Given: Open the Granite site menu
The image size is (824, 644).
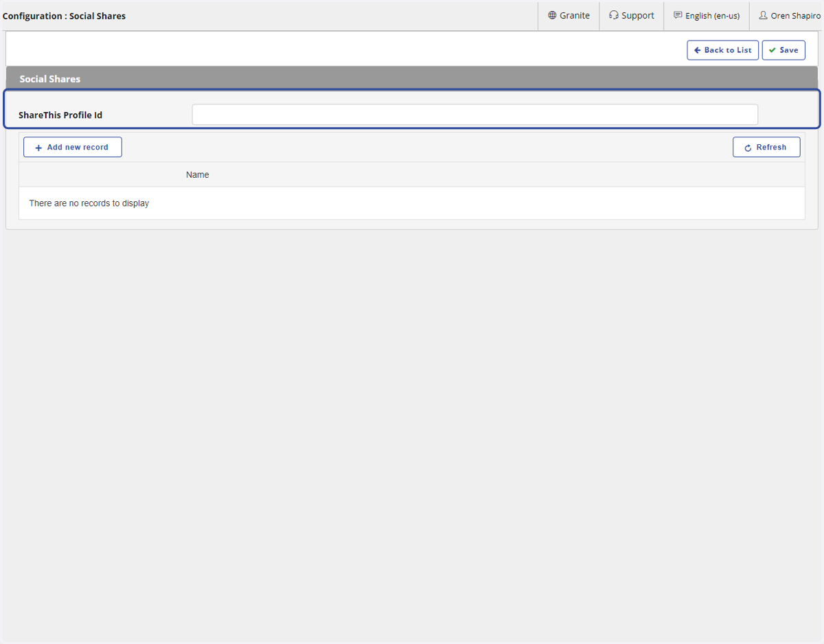Looking at the screenshot, I should 569,15.
